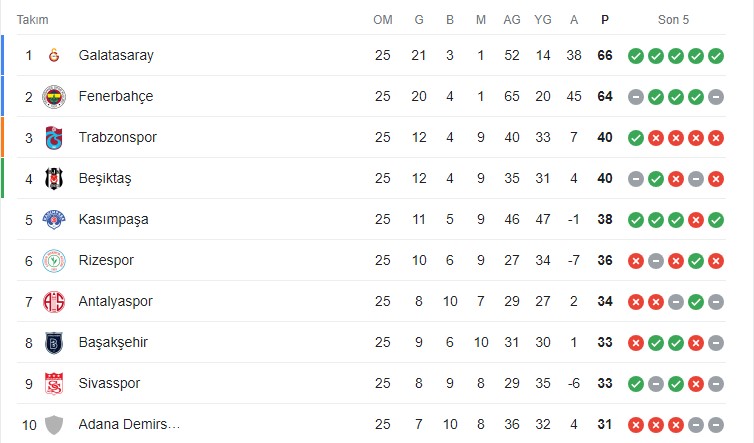The height and width of the screenshot is (443, 754).
Task: Click the Galatasaray club logo
Action: coord(54,55)
